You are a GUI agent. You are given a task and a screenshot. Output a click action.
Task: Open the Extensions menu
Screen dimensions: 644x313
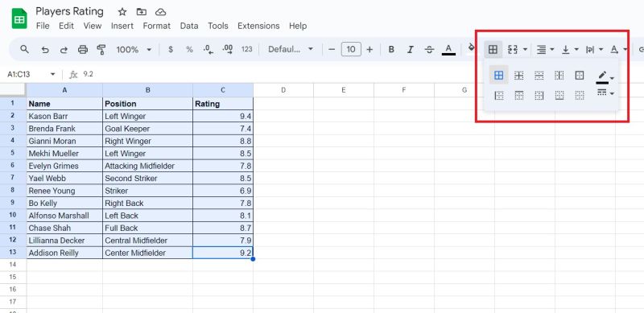258,26
